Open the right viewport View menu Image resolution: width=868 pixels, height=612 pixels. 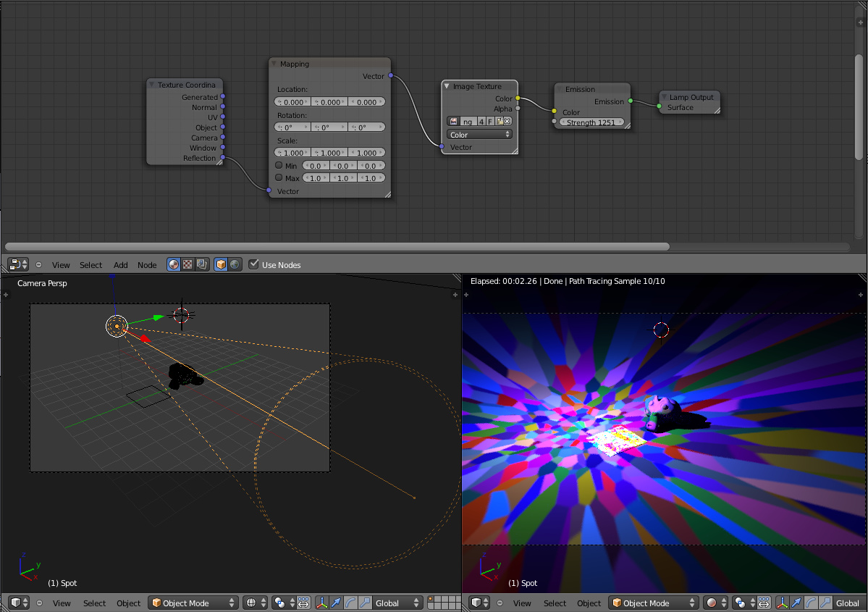tap(522, 604)
